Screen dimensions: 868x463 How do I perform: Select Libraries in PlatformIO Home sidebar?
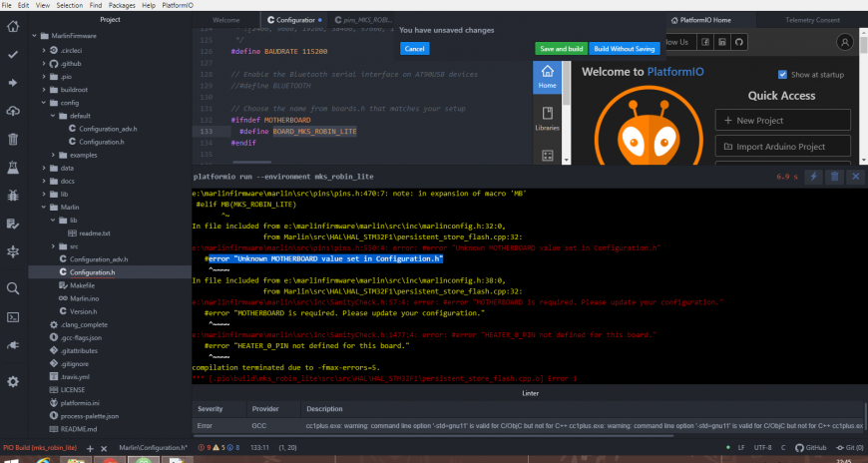point(547,119)
